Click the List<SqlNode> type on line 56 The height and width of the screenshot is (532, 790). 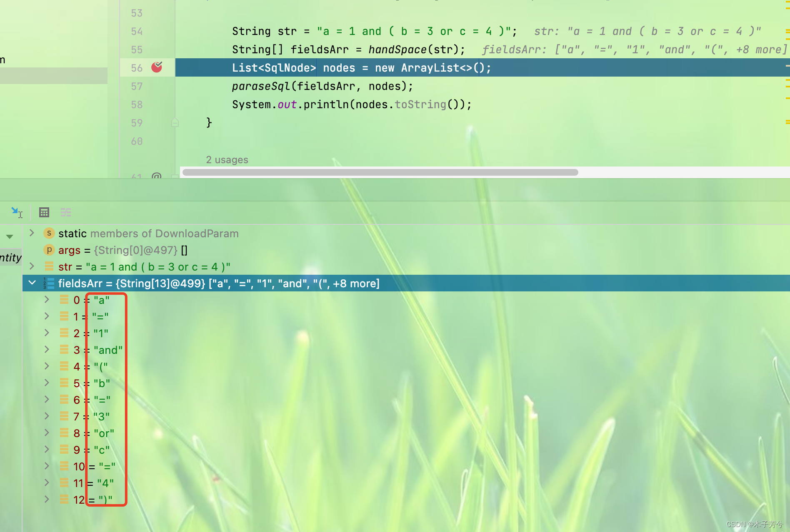[x=274, y=68]
